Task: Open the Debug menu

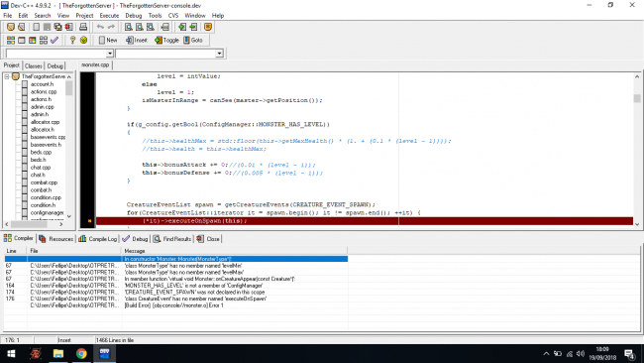Action: point(134,16)
